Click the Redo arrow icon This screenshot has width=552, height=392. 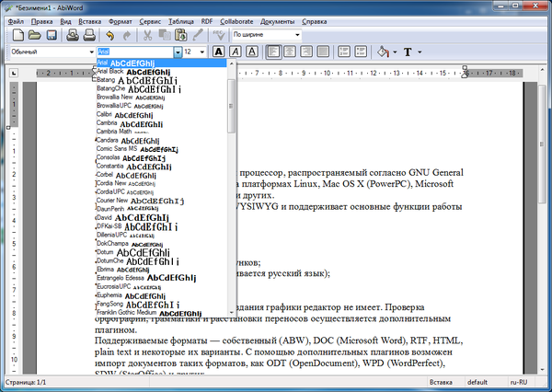(128, 35)
